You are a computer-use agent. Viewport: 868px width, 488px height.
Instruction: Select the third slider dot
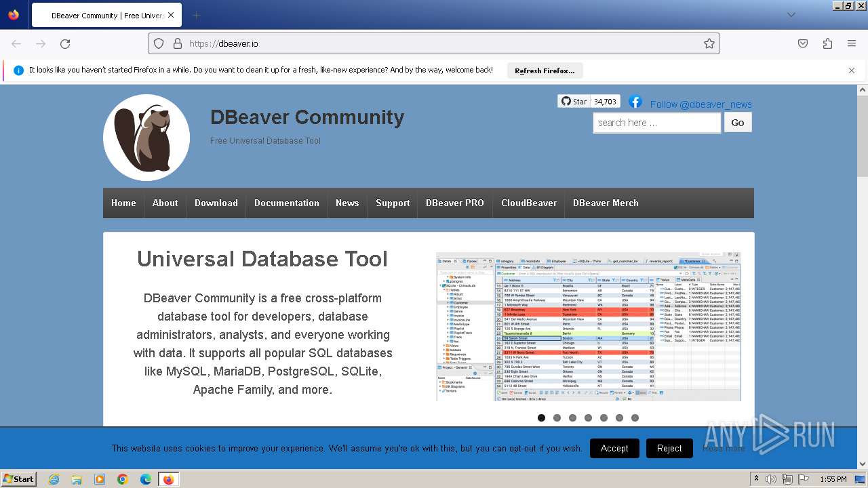[x=572, y=418]
